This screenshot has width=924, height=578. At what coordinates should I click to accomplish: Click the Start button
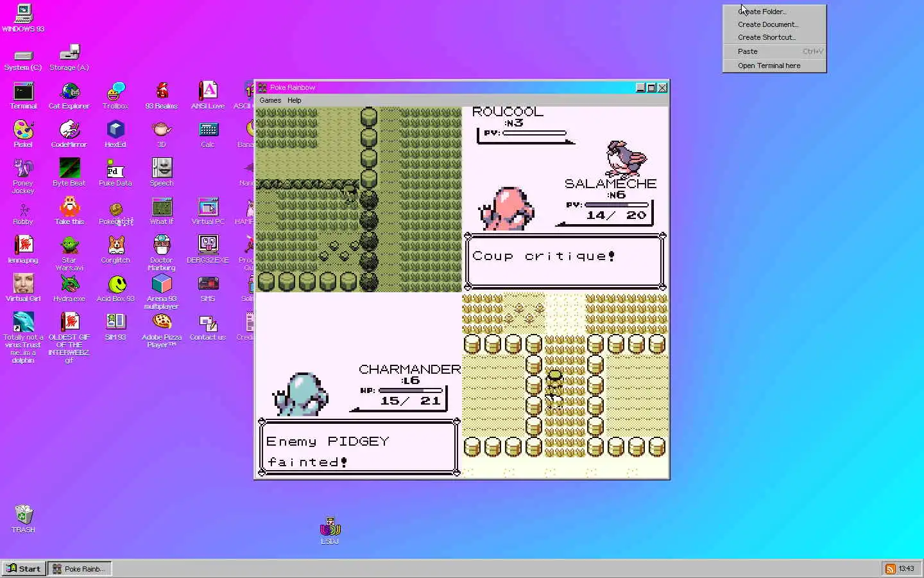click(24, 569)
